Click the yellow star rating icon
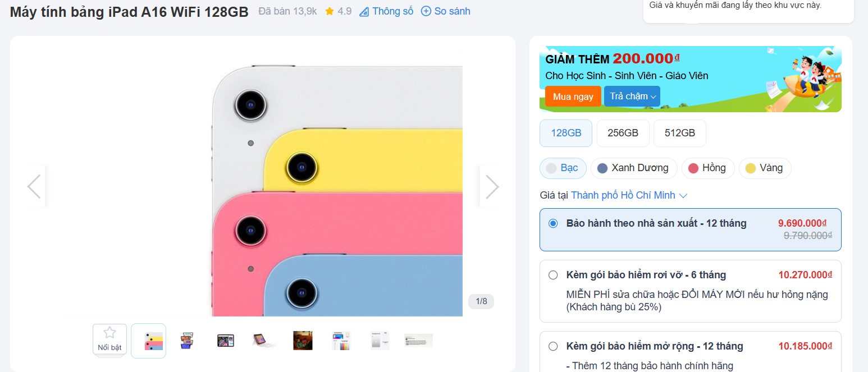 330,11
